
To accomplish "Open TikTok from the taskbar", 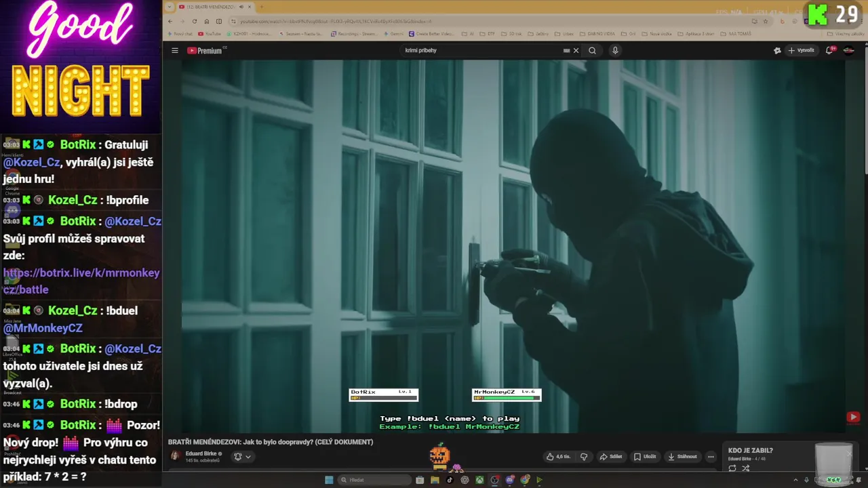I will coord(450,480).
